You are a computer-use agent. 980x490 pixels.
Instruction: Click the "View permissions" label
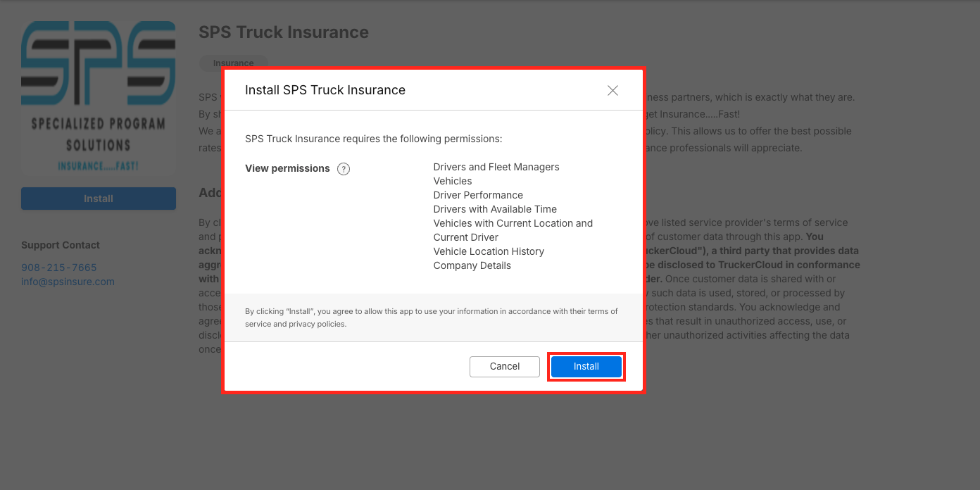pyautogui.click(x=287, y=168)
